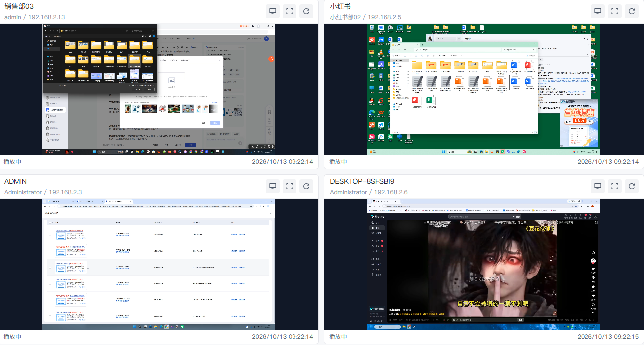Click the 播放中 status under 小红书
The height and width of the screenshot is (345, 644).
click(x=338, y=162)
